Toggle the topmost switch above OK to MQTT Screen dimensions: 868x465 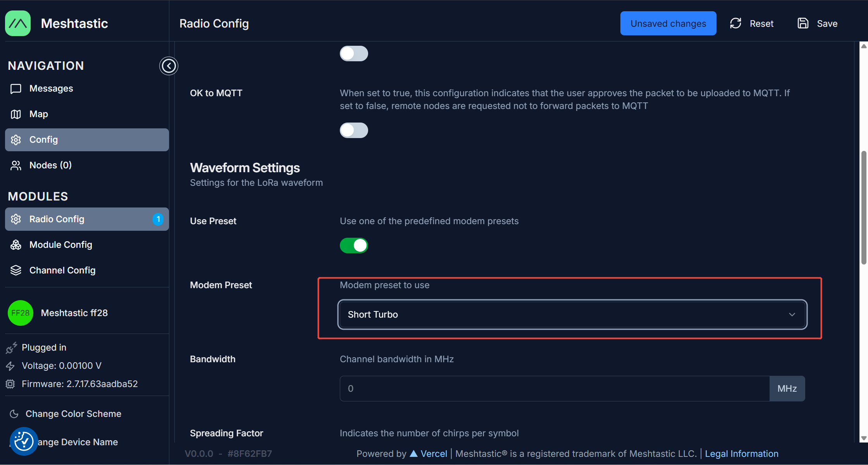353,54
